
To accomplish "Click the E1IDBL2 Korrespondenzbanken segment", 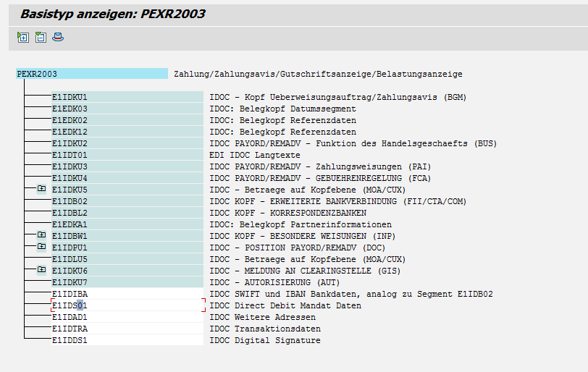I will point(70,213).
